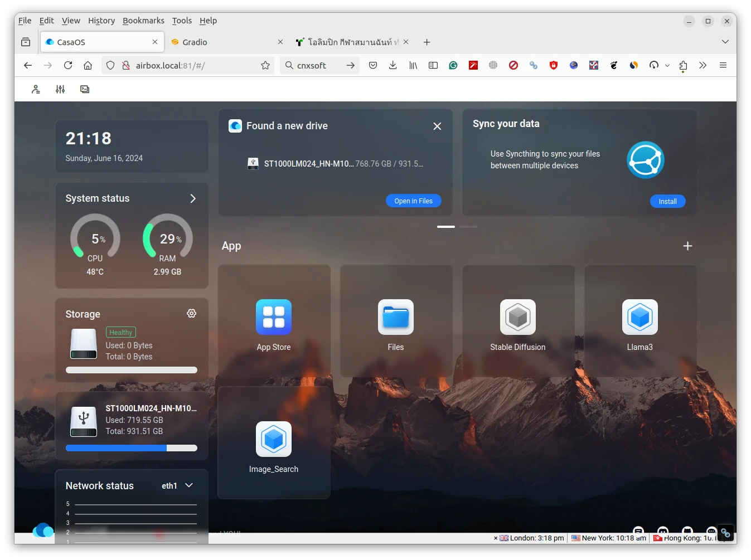Launch the Llama3 app

pyautogui.click(x=640, y=317)
